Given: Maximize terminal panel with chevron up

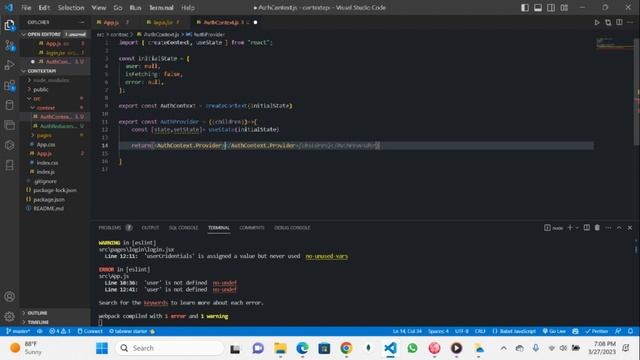Looking at the screenshot, I should (619, 228).
